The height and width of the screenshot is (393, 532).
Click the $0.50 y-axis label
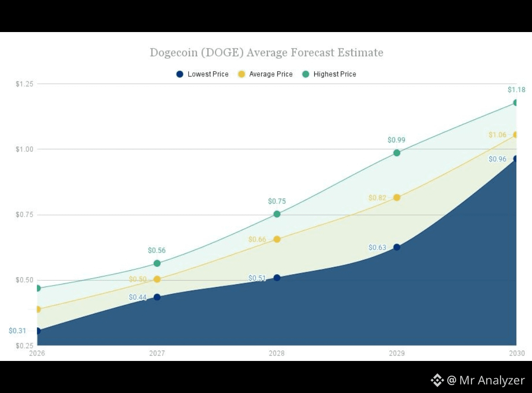pos(25,280)
